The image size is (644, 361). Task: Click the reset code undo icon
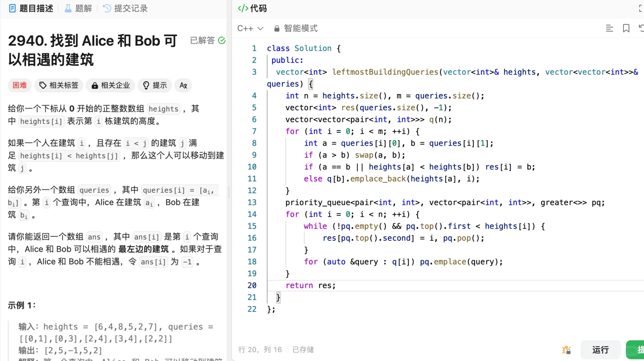(x=641, y=28)
